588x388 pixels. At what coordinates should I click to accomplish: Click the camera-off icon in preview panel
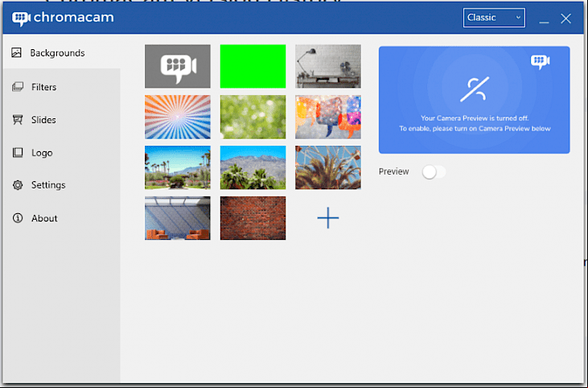click(475, 89)
